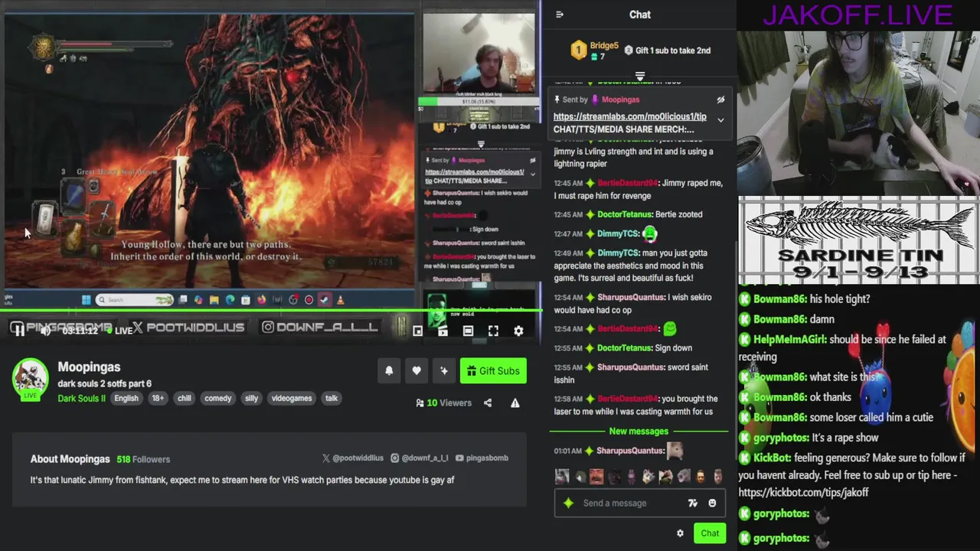
Task: Open the pingasbomb YouTube link
Action: [x=482, y=458]
